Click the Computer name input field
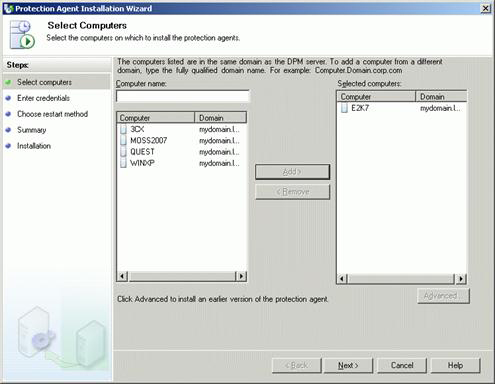Image resolution: width=495 pixels, height=384 pixels. (x=182, y=96)
